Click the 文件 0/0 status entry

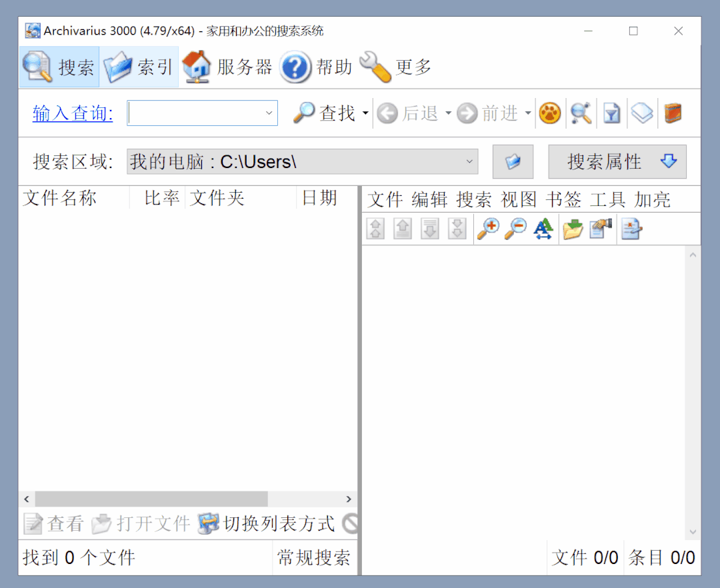[585, 558]
